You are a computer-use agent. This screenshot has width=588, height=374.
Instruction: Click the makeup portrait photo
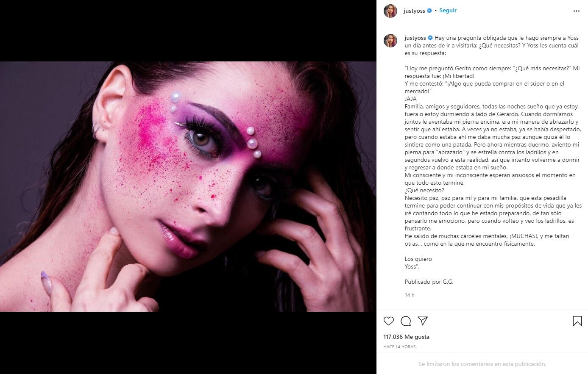[x=188, y=186]
